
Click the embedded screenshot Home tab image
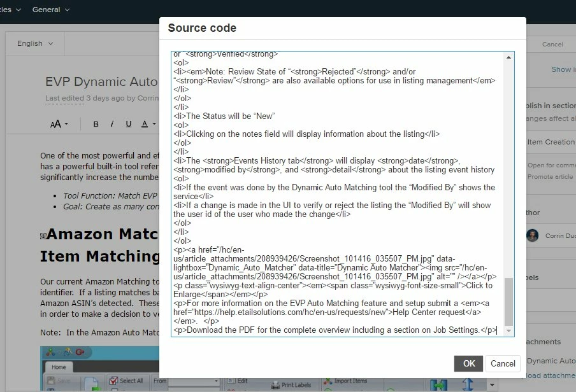[59, 367]
